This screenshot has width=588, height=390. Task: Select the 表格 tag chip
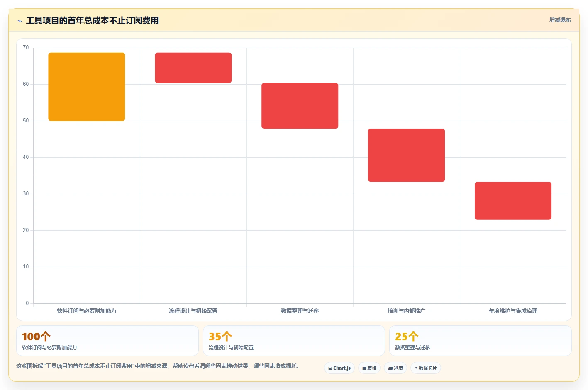369,368
